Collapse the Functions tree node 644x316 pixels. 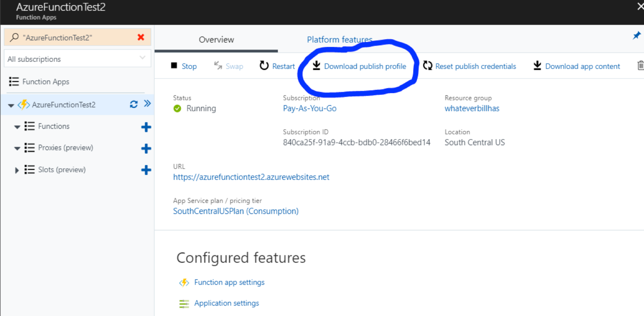pos(17,127)
